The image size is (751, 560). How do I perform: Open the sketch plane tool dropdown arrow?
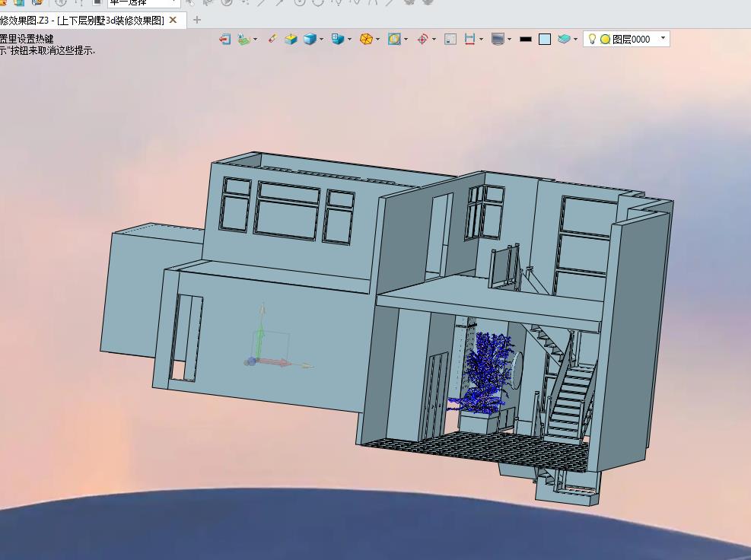point(256,40)
